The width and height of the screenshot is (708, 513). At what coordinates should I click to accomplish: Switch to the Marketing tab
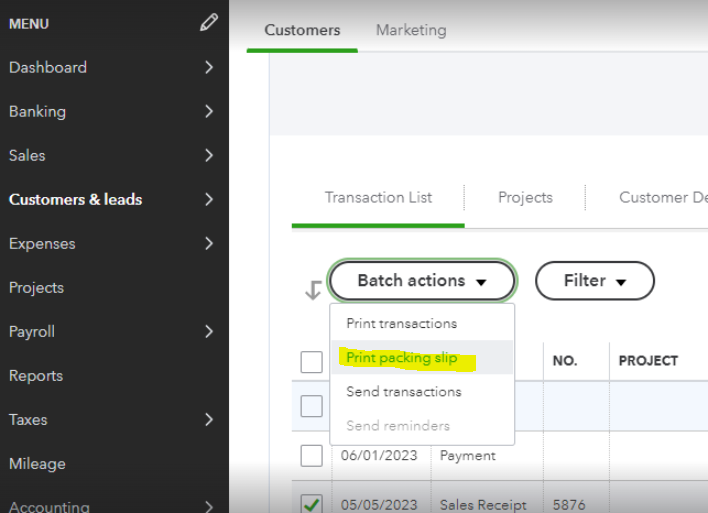click(x=411, y=30)
